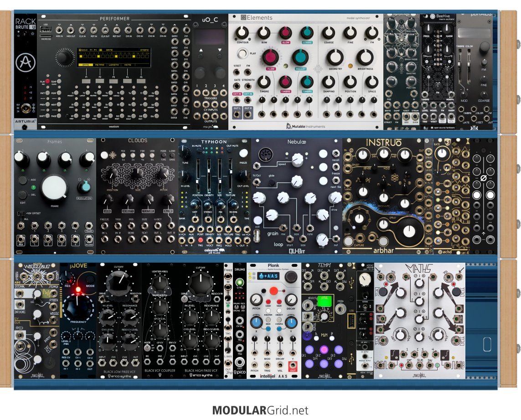Click the Make Noise logo on Maths
521x420 pixels.
click(420, 375)
